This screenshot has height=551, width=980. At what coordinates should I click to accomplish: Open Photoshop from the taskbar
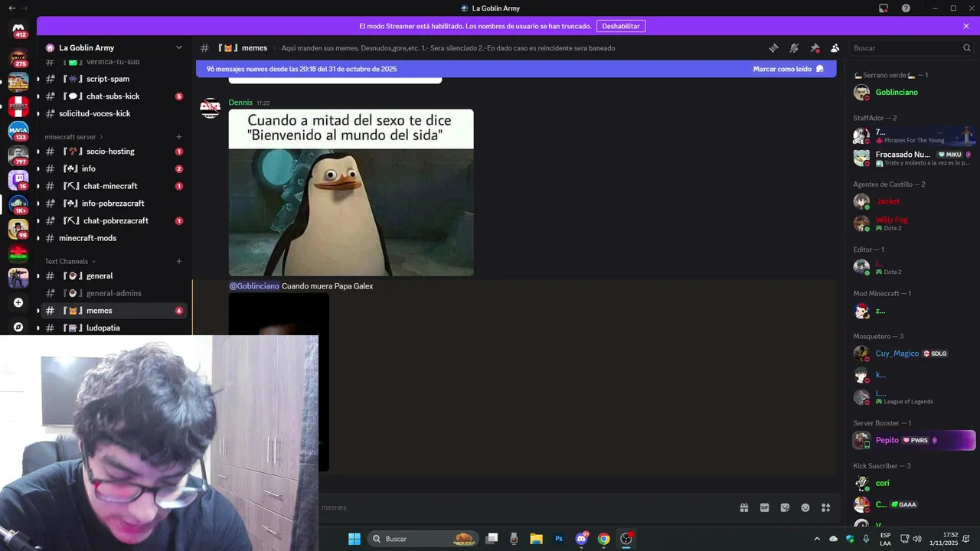559,539
